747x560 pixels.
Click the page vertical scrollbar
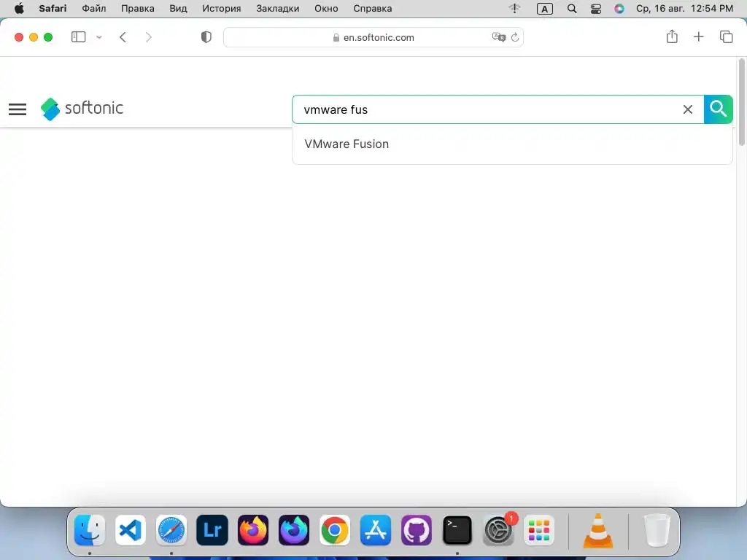click(741, 102)
